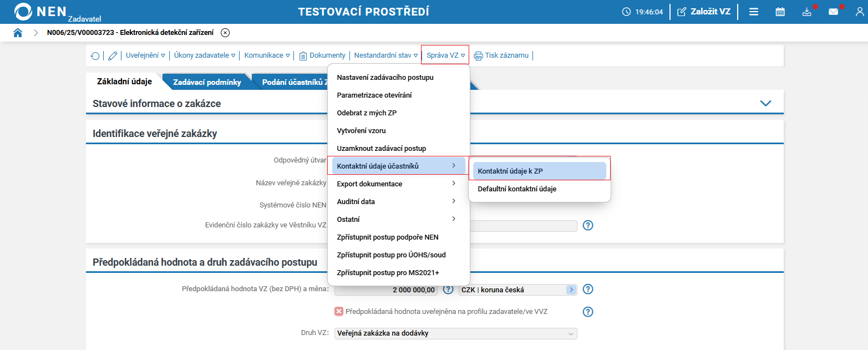The image size is (868, 350).
Task: Click the home icon in the breadcrumb
Action: point(18,33)
